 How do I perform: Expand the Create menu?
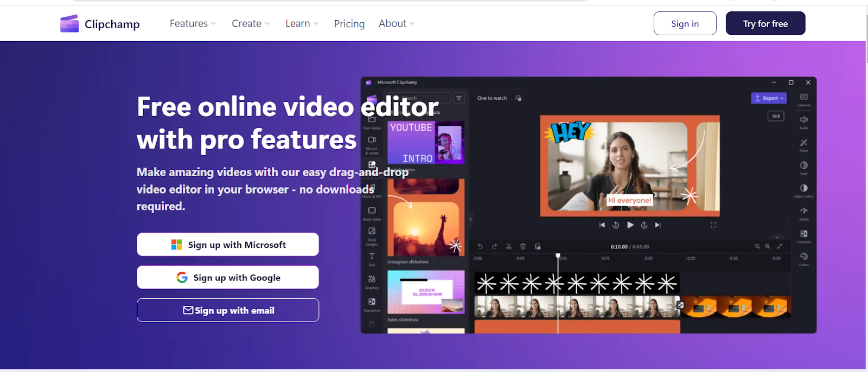[251, 23]
